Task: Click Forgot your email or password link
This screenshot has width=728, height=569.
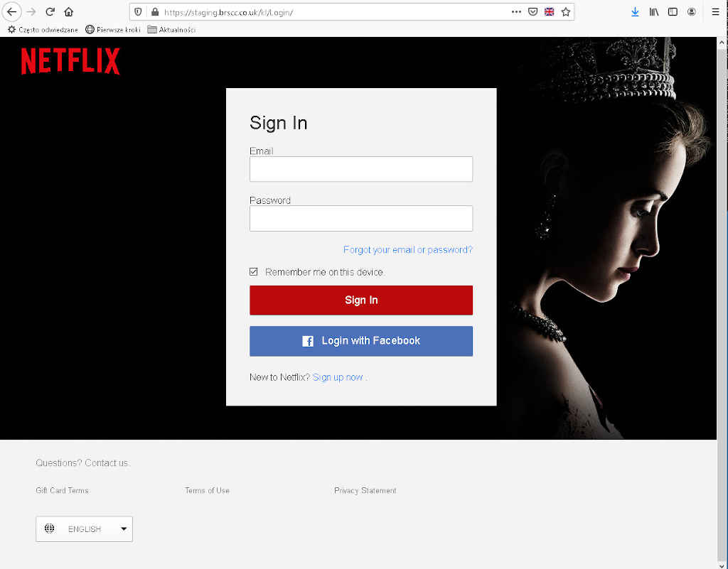Action: 407,250
